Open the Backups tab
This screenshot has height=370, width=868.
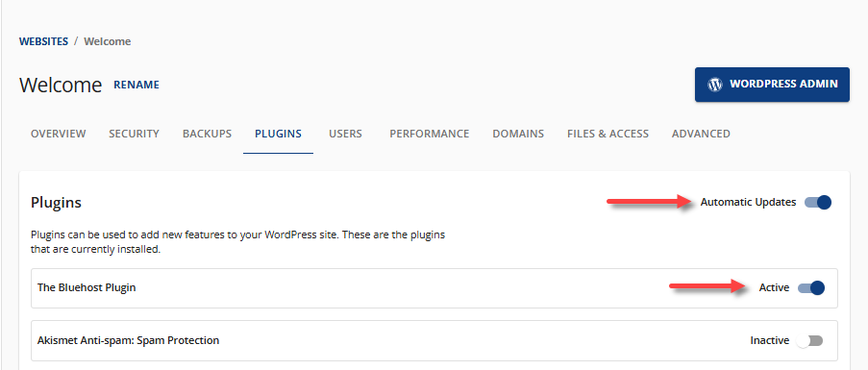207,134
